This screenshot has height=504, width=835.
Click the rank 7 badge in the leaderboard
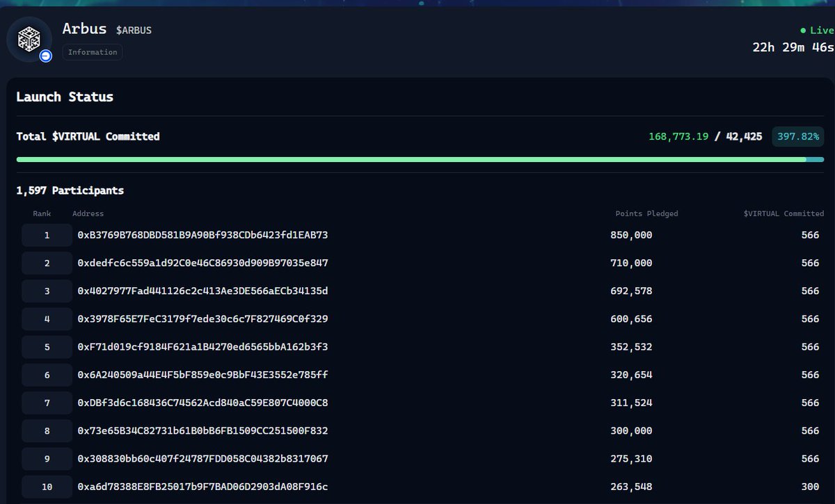tap(47, 403)
